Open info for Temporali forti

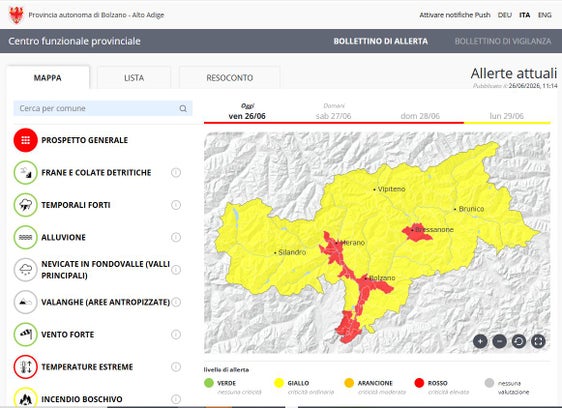[x=176, y=205]
